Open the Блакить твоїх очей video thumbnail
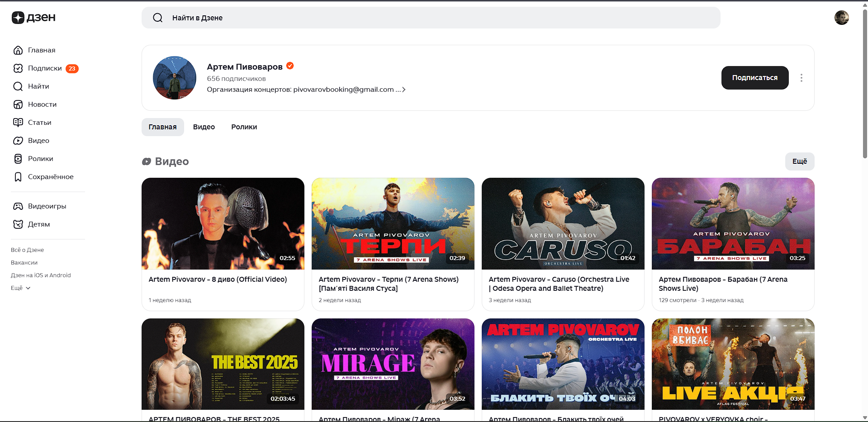 [563, 364]
